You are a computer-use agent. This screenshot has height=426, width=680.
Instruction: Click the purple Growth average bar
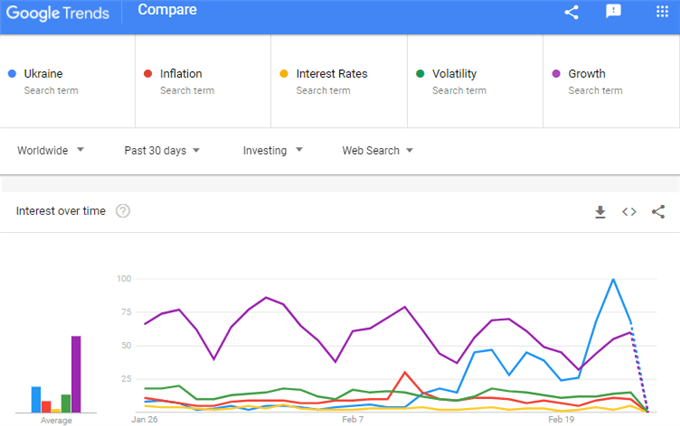point(76,374)
